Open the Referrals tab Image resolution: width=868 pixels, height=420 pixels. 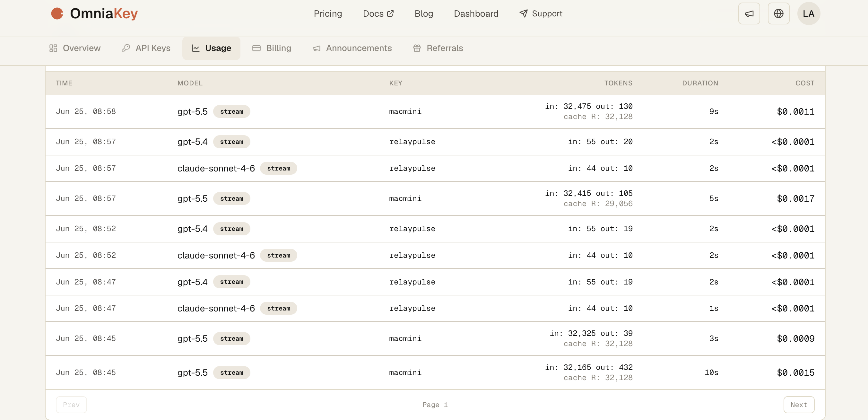[x=438, y=48]
